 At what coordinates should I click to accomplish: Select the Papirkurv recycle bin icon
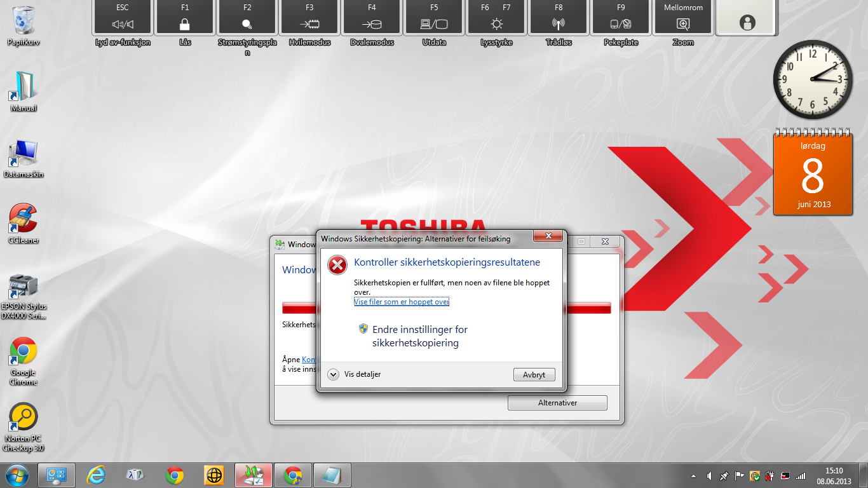click(24, 26)
